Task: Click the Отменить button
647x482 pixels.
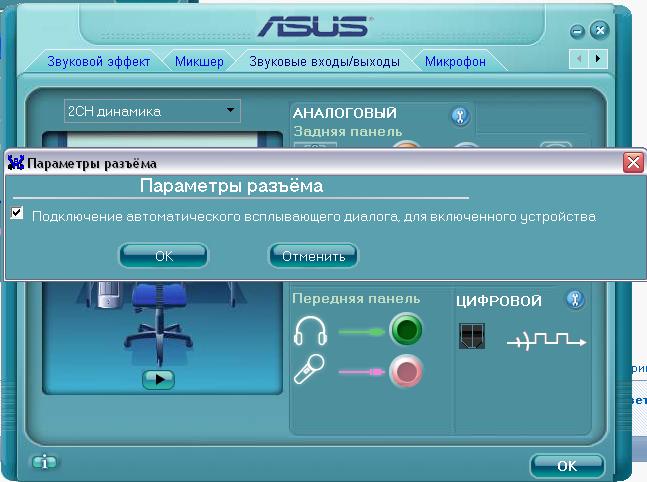Action: click(314, 256)
